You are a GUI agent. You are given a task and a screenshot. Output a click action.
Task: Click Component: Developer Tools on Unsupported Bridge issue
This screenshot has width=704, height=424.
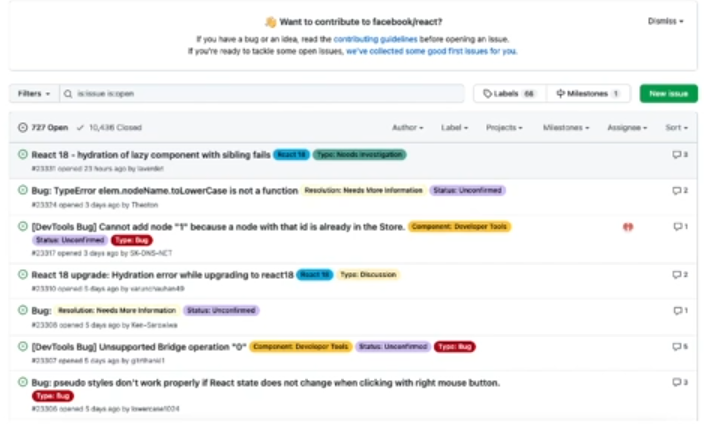[x=301, y=346]
